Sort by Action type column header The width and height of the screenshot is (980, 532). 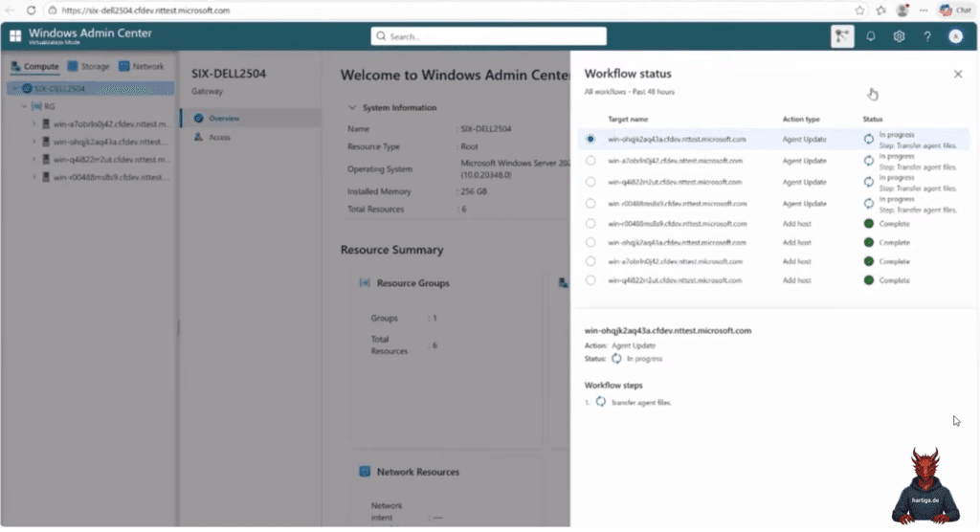(x=801, y=119)
